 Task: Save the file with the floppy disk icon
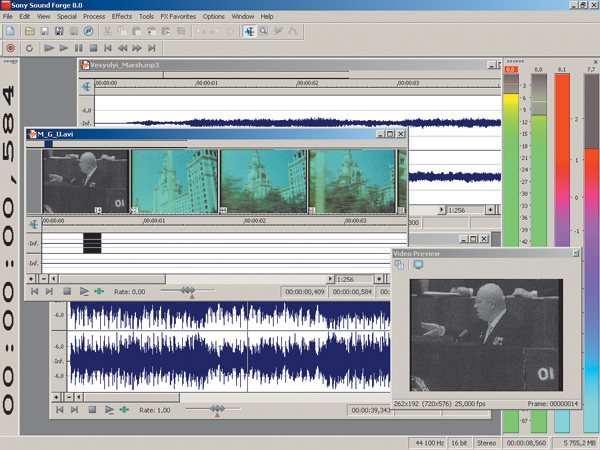[44, 31]
